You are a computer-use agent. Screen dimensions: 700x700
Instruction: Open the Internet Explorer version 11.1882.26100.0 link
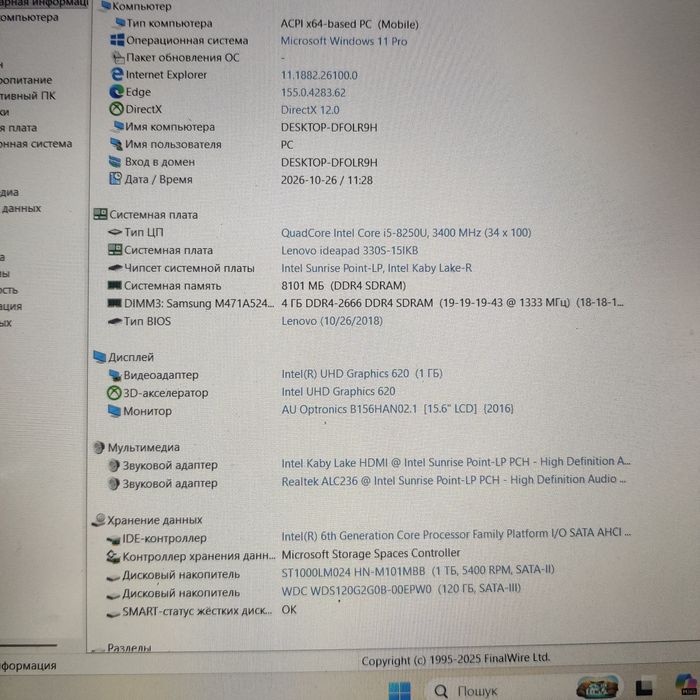click(x=319, y=75)
